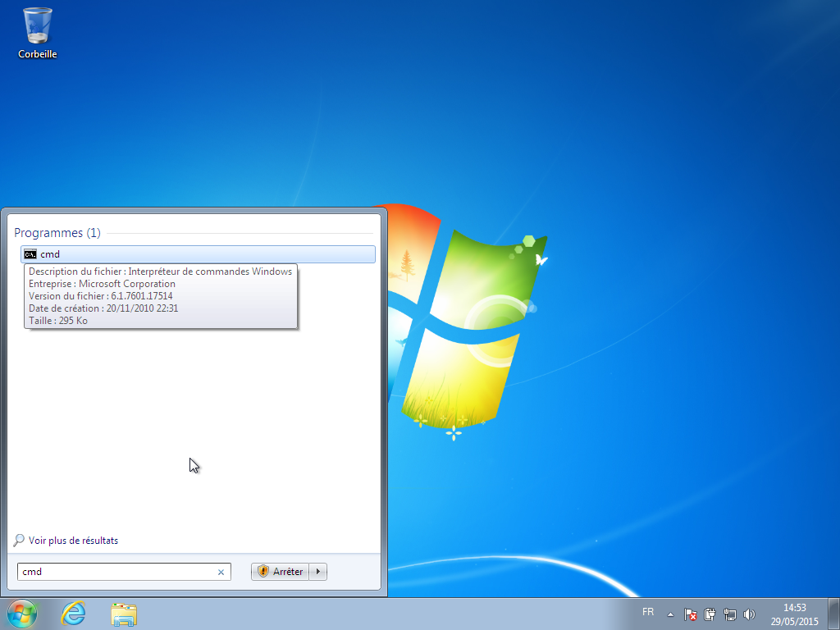Click the Show Desktop strip at the taskbar end

coord(833,614)
